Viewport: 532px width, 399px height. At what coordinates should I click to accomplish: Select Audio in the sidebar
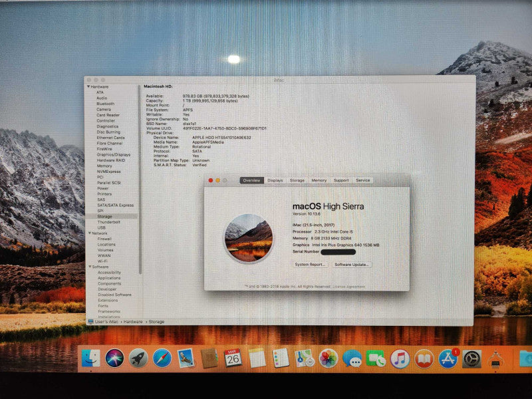click(x=102, y=98)
